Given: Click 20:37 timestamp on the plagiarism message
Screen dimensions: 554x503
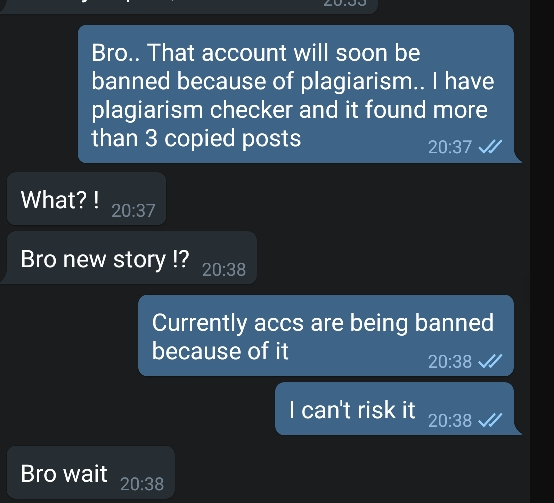Looking at the screenshot, I should pos(450,147).
